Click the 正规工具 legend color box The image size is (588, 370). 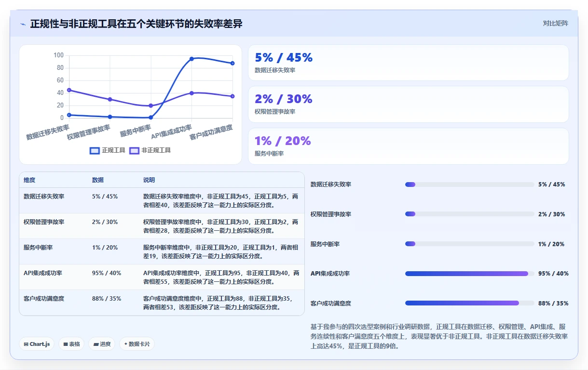coord(95,151)
